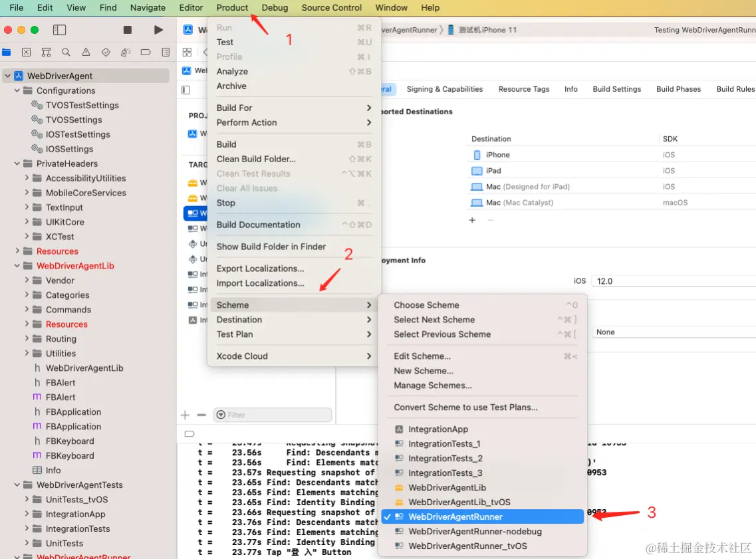Collapse the WebDriverAgentLib group

17,266
